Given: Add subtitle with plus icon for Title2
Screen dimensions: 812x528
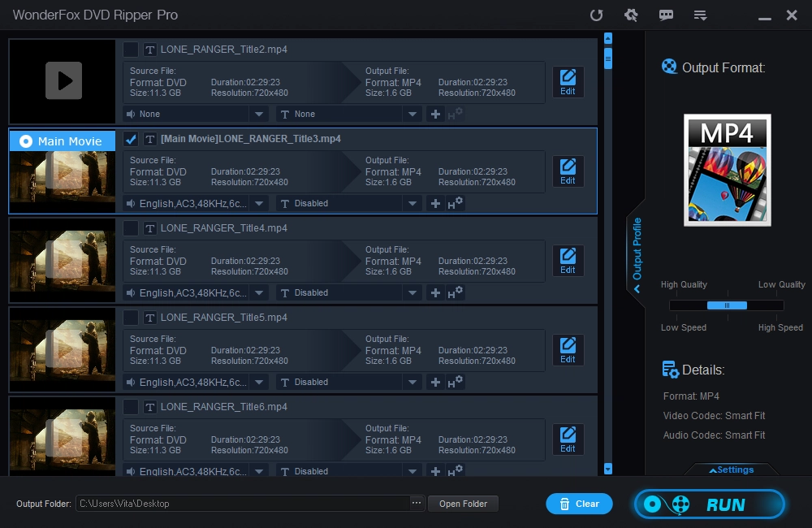Looking at the screenshot, I should tap(435, 114).
